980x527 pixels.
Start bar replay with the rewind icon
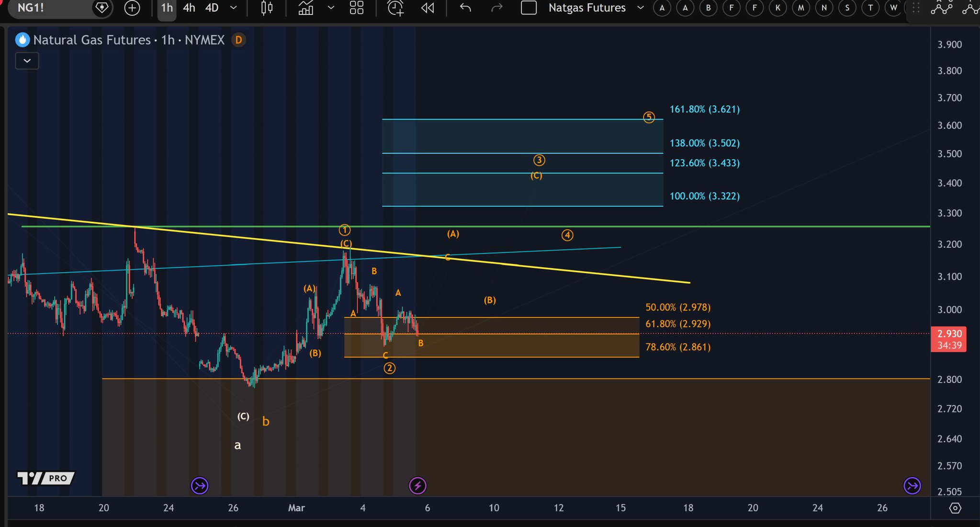tap(428, 8)
